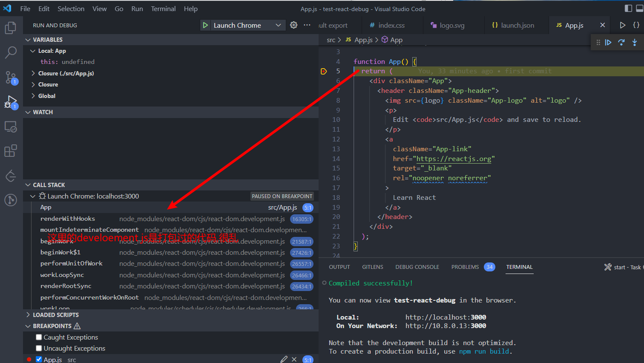Switch to GITLENS panel tab
The width and height of the screenshot is (644, 363).
pyautogui.click(x=373, y=267)
